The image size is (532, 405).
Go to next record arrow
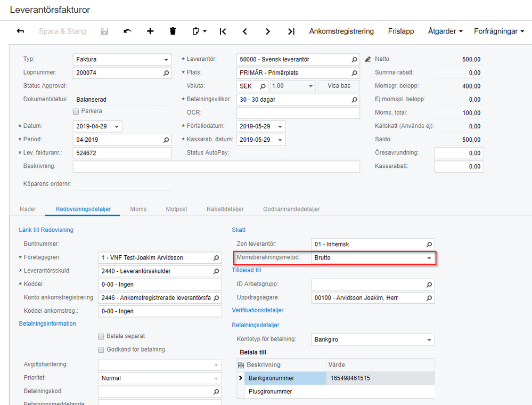(x=268, y=31)
